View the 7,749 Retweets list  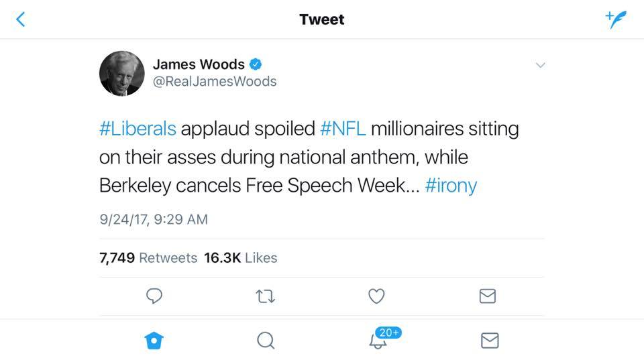[148, 257]
